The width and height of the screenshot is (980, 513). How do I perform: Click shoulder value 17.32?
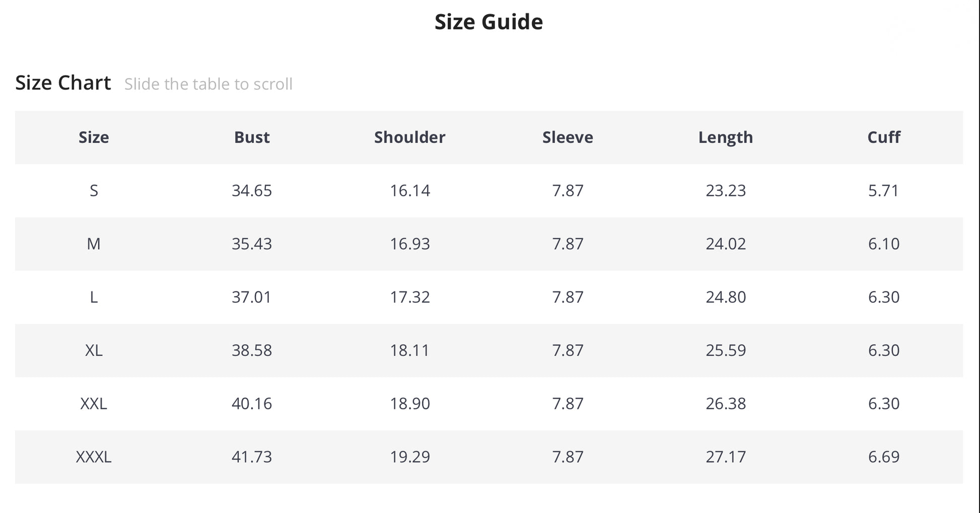(x=409, y=297)
